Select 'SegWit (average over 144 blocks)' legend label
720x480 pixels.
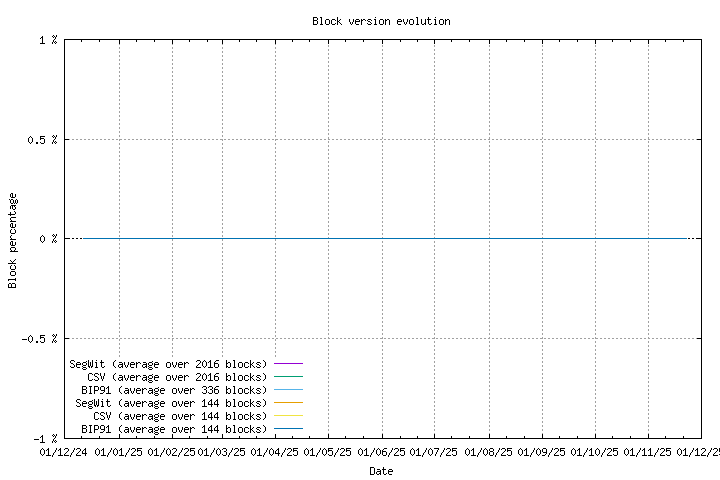click(x=171, y=403)
